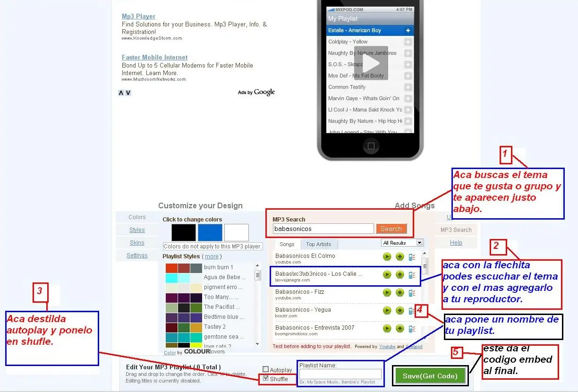Image resolution: width=578 pixels, height=392 pixels.
Task: Open the Youtube powered-by link
Action: [x=387, y=347]
